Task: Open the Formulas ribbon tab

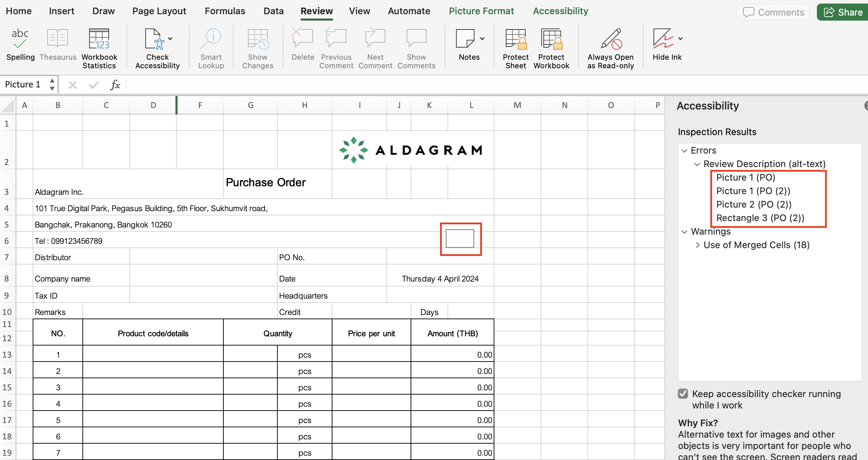Action: click(x=225, y=11)
